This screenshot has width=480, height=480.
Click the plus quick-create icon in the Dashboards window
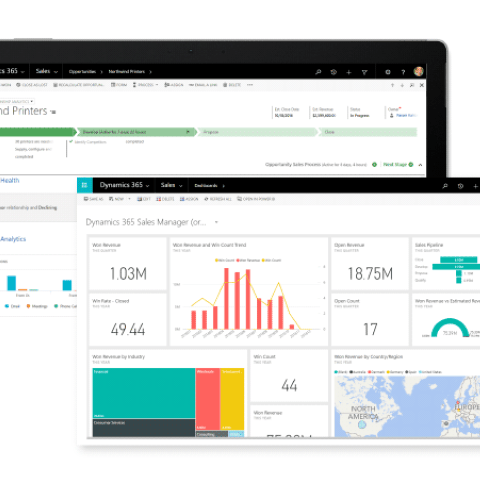(475, 186)
